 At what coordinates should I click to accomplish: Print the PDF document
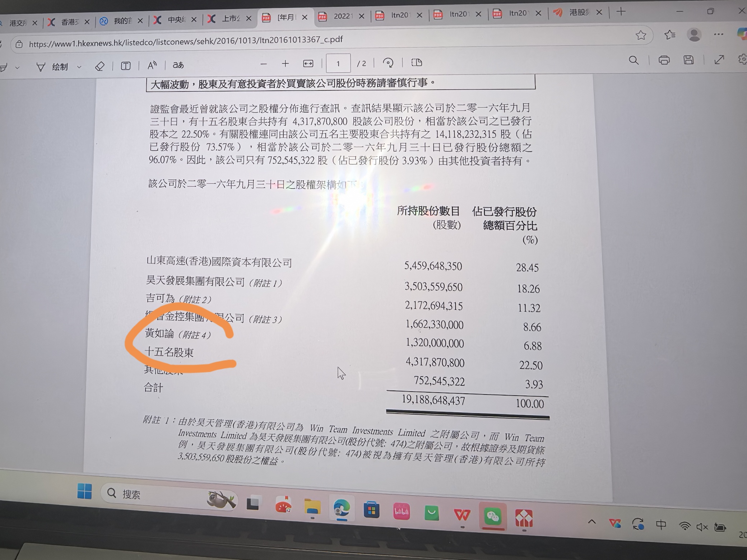tap(664, 60)
